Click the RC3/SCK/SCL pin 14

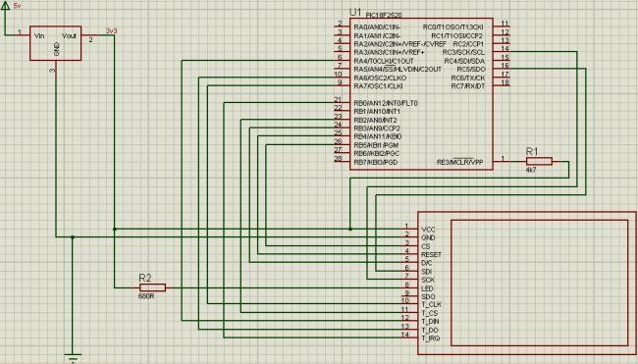click(502, 52)
